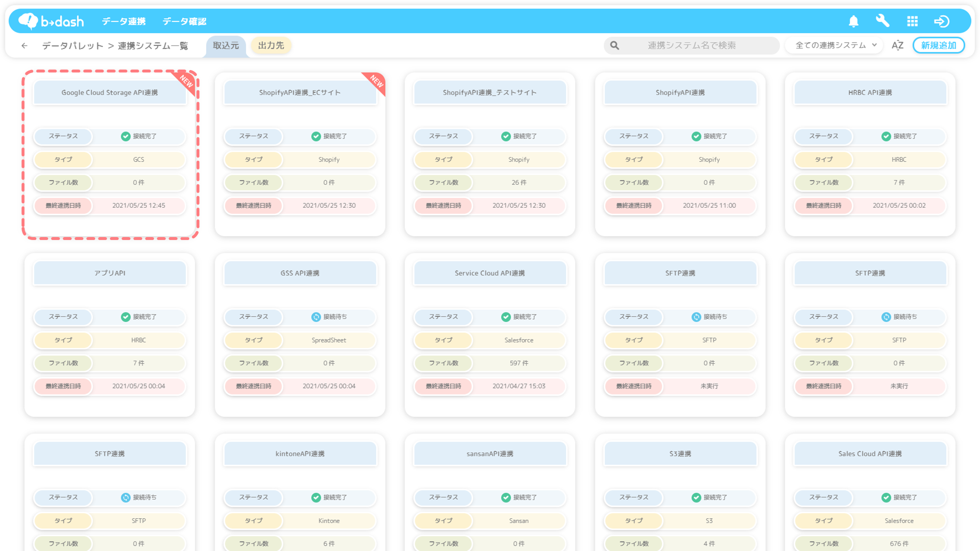Open the Service Cloud API連携 card title
This screenshot has height=551, width=980.
pyautogui.click(x=490, y=273)
